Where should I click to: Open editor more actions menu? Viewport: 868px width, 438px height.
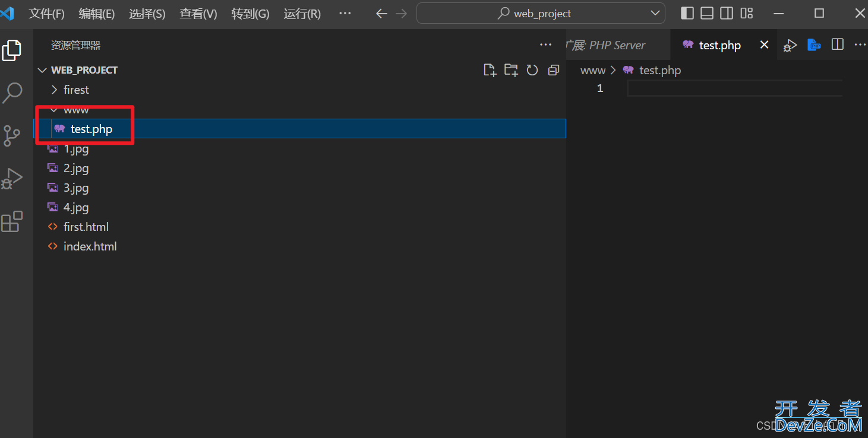[860, 45]
